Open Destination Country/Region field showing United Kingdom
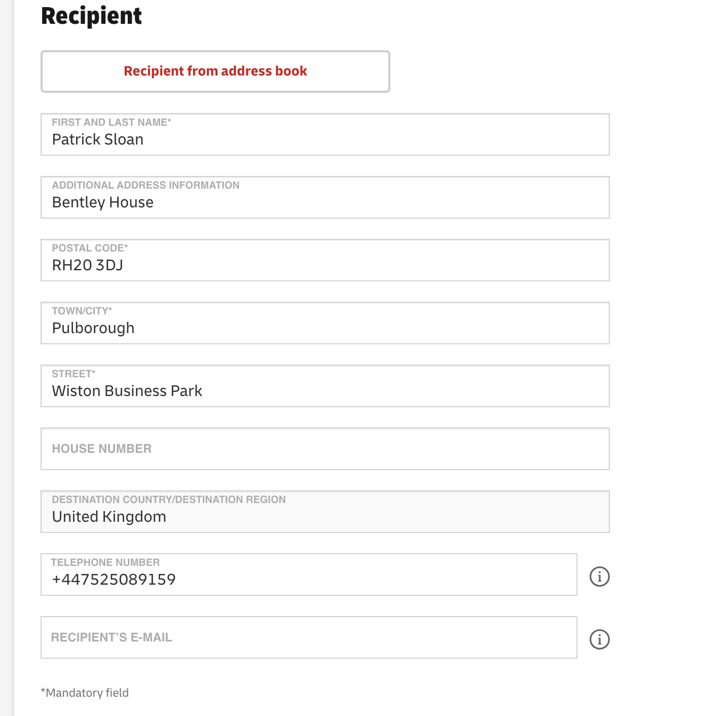Image resolution: width=728 pixels, height=716 pixels. (325, 512)
